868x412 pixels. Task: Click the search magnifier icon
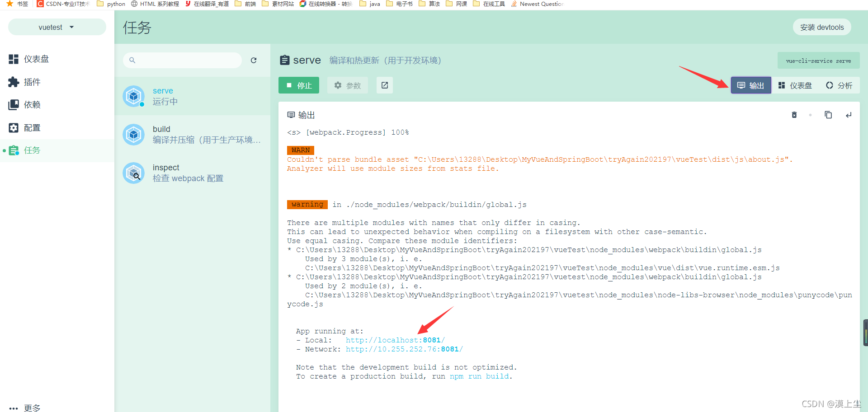tap(132, 60)
